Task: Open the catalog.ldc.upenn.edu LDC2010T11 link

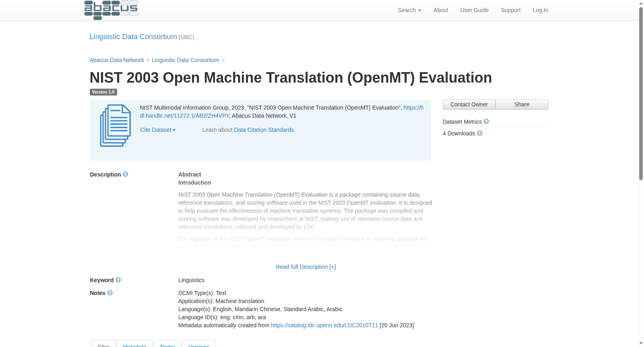Action: tap(324, 325)
